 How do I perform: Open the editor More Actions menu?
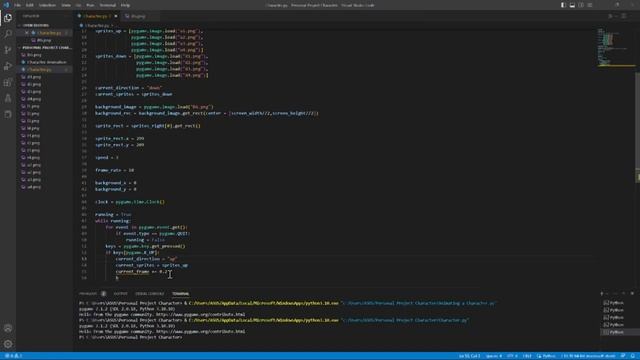632,16
